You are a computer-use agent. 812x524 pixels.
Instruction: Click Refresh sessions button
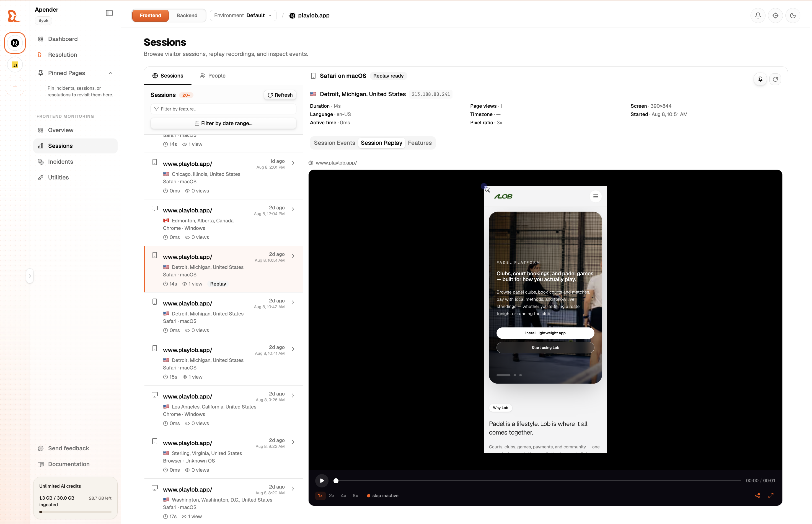pos(280,95)
